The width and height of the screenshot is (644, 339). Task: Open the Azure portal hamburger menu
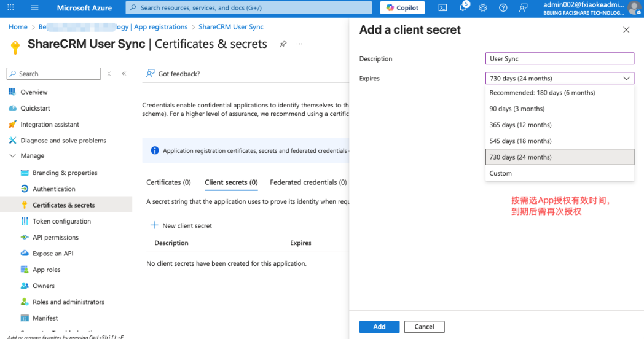(34, 8)
